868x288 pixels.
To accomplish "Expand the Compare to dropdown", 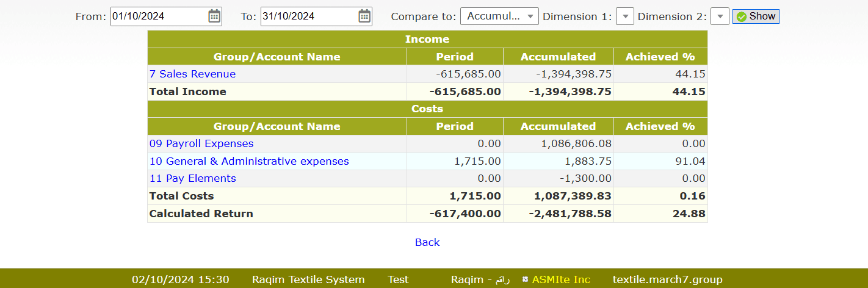I will tap(499, 16).
